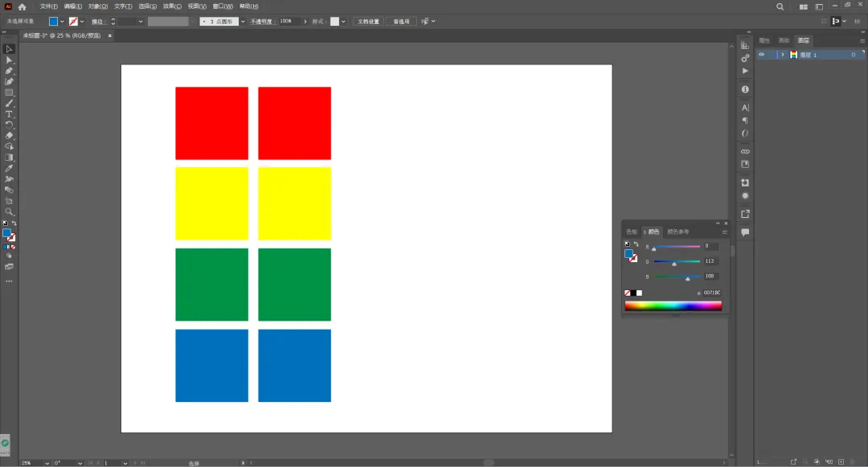Pick a color from spectrum bar
868x467 pixels.
674,306
